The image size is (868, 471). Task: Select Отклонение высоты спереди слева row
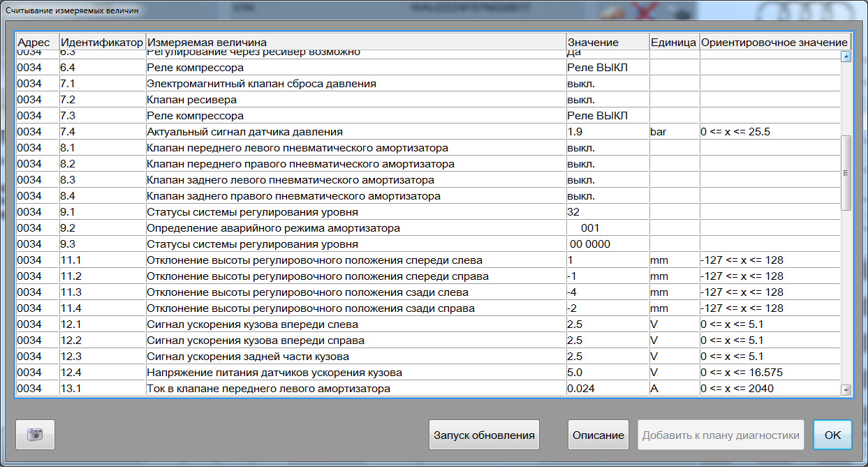point(428,260)
